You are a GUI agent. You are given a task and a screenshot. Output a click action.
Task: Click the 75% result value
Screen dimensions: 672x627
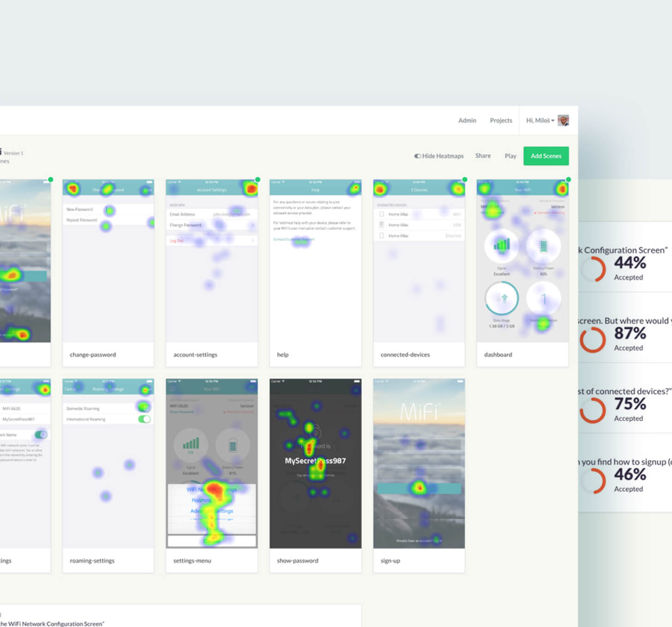pos(630,404)
